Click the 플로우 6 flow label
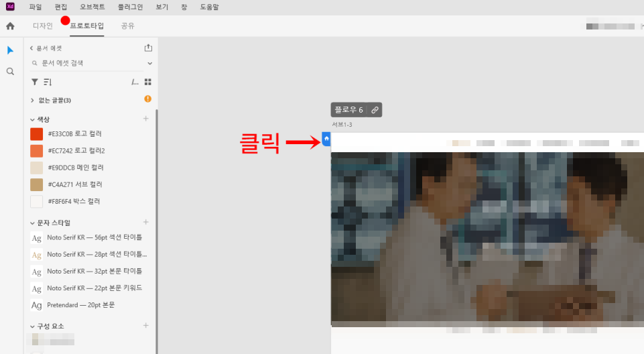This screenshot has height=354, width=644. [x=348, y=110]
